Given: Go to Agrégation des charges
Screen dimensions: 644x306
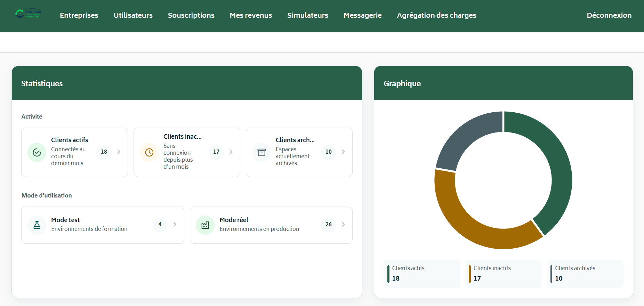Looking at the screenshot, I should click(437, 15).
